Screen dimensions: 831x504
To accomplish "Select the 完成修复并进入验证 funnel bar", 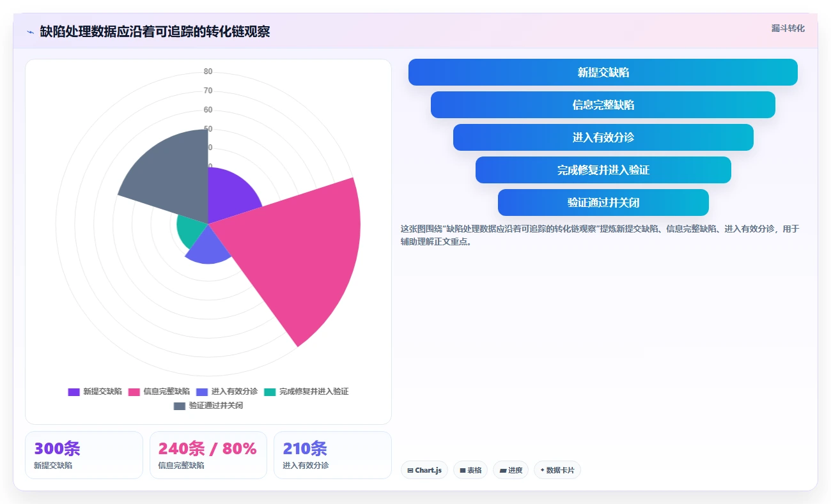I will pyautogui.click(x=603, y=170).
